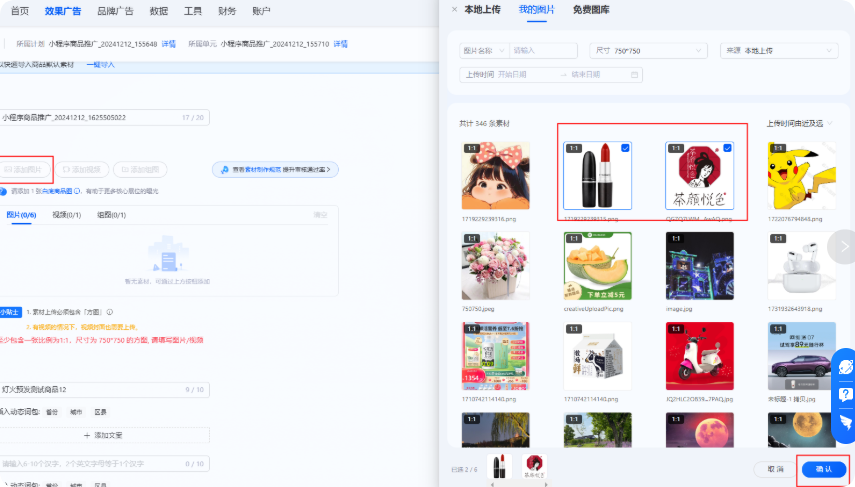Open the 素材制作规范 guidance banner
This screenshot has height=487, width=855.
275,170
